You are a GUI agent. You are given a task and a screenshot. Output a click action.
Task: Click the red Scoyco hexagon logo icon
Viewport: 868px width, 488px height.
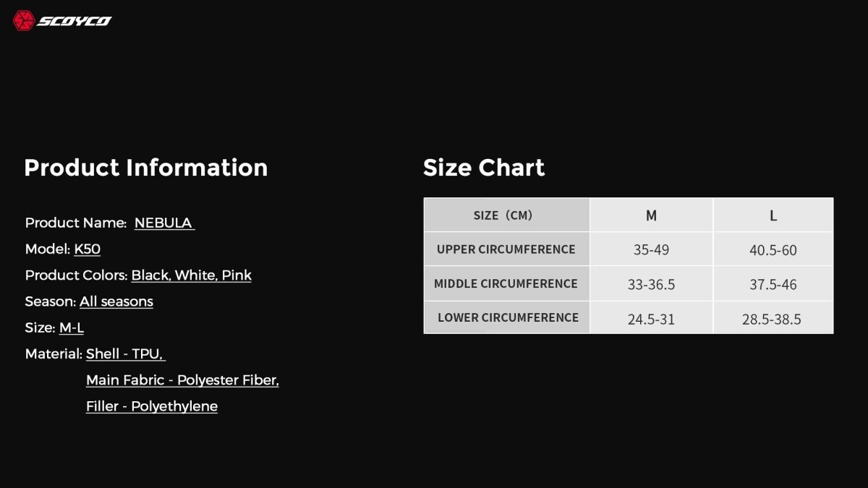tap(24, 20)
